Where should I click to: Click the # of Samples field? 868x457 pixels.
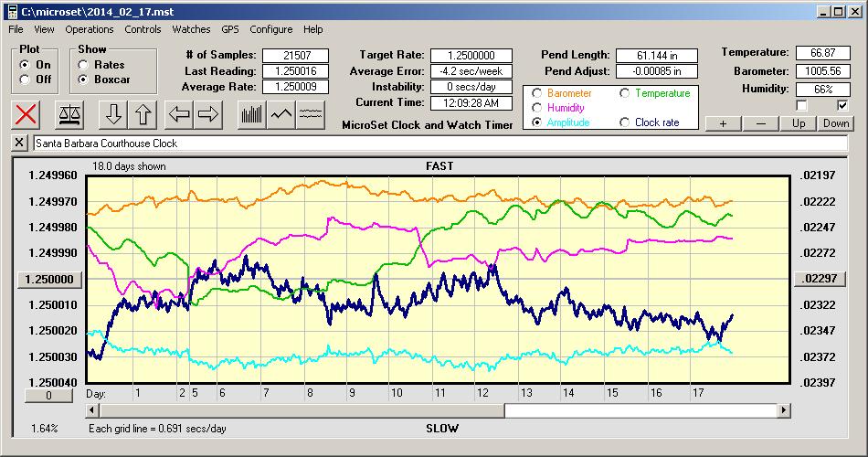(x=296, y=56)
